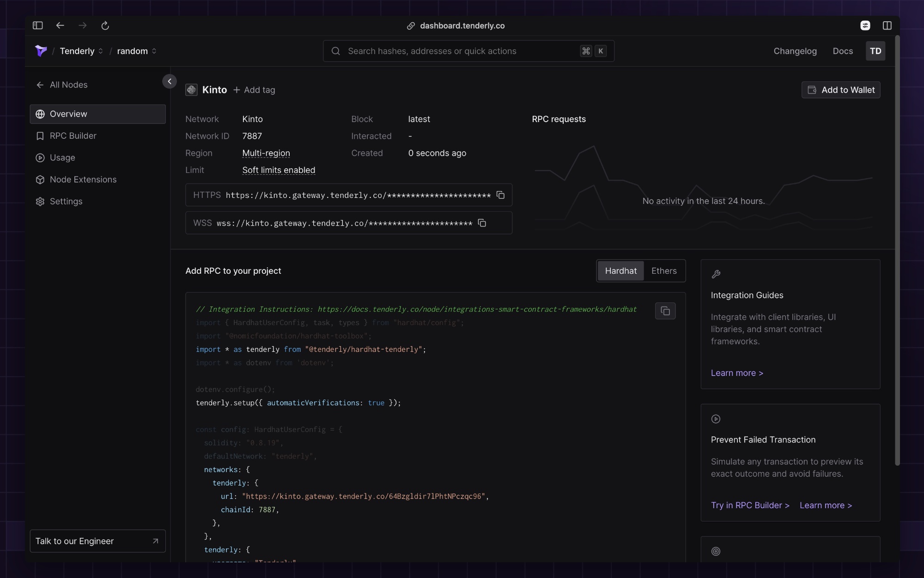
Task: Open Settings in the sidebar
Action: (x=97, y=201)
